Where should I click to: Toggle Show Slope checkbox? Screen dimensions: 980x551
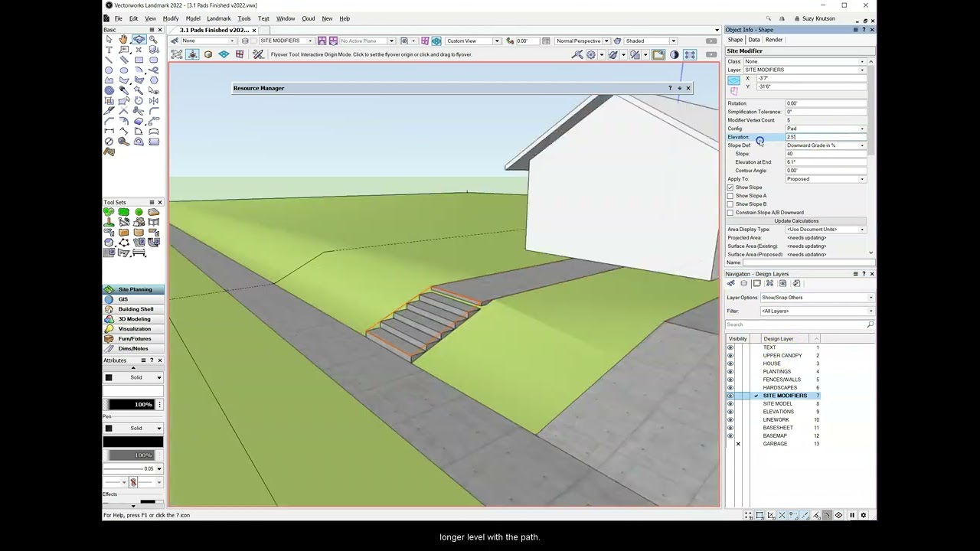730,187
